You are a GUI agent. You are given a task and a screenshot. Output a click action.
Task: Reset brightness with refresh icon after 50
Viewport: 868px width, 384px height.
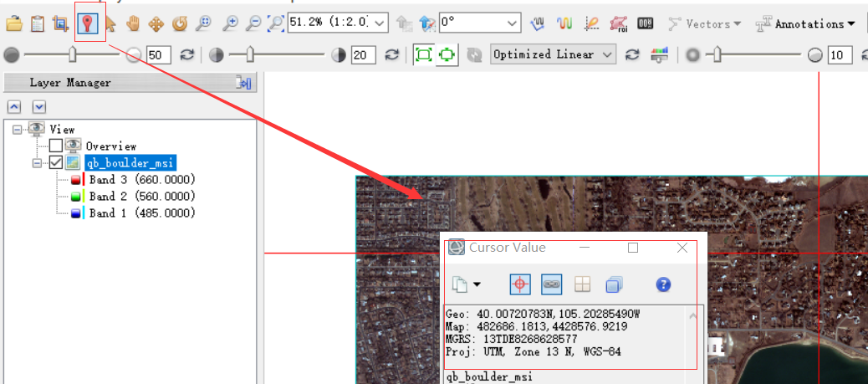187,55
